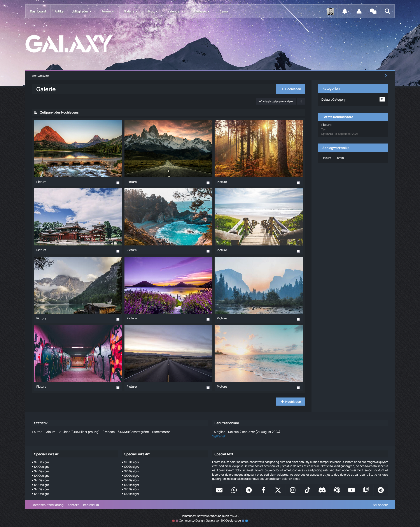This screenshot has height=527, width=420.
Task: Open the Discord social icon
Action: 322,490
